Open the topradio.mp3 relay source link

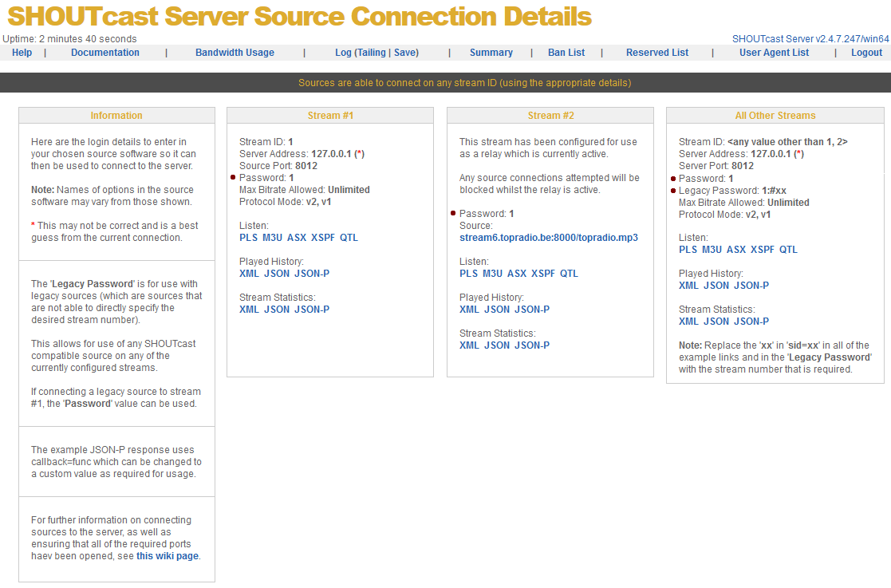[549, 238]
